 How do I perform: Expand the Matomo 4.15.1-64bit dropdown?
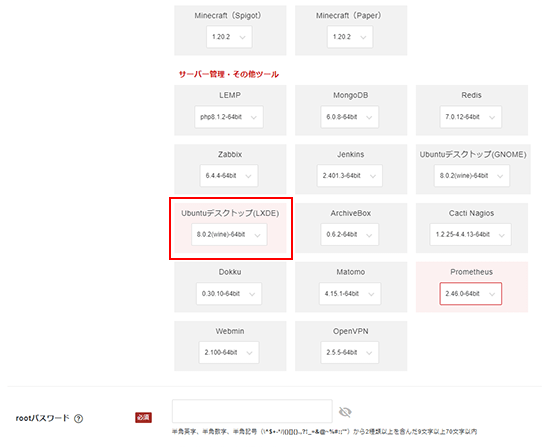350,293
